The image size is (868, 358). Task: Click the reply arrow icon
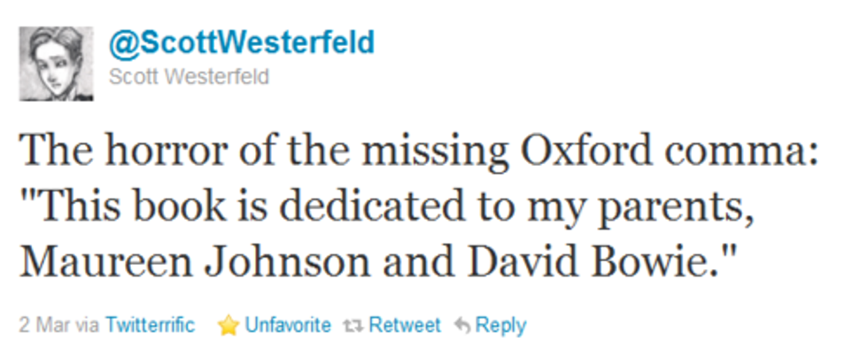click(461, 325)
